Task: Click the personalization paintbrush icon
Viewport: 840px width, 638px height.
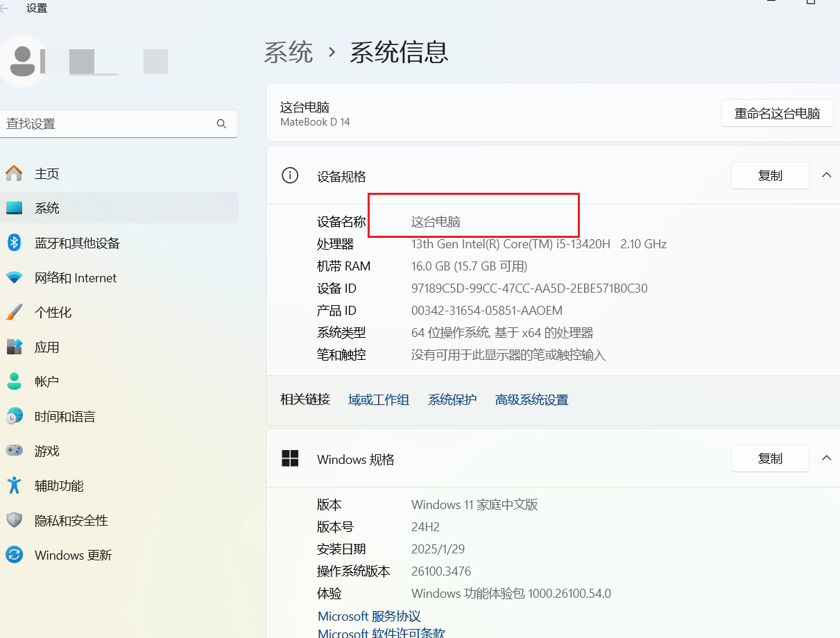Action: (x=14, y=312)
